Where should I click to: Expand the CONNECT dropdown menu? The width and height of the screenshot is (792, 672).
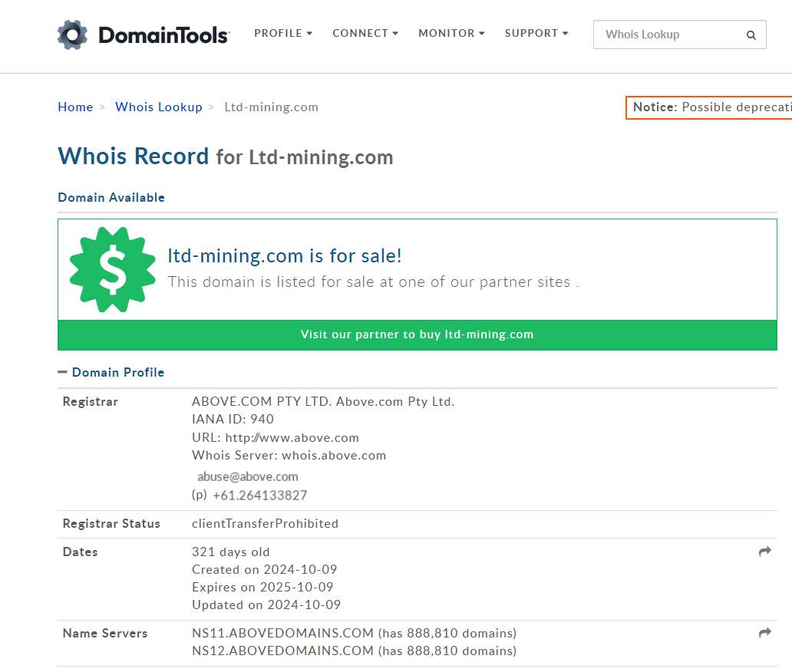click(365, 33)
